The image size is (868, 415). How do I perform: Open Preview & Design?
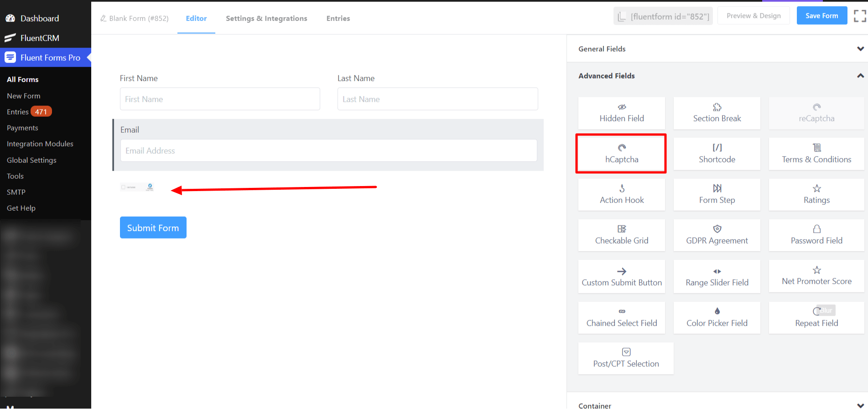pyautogui.click(x=754, y=16)
